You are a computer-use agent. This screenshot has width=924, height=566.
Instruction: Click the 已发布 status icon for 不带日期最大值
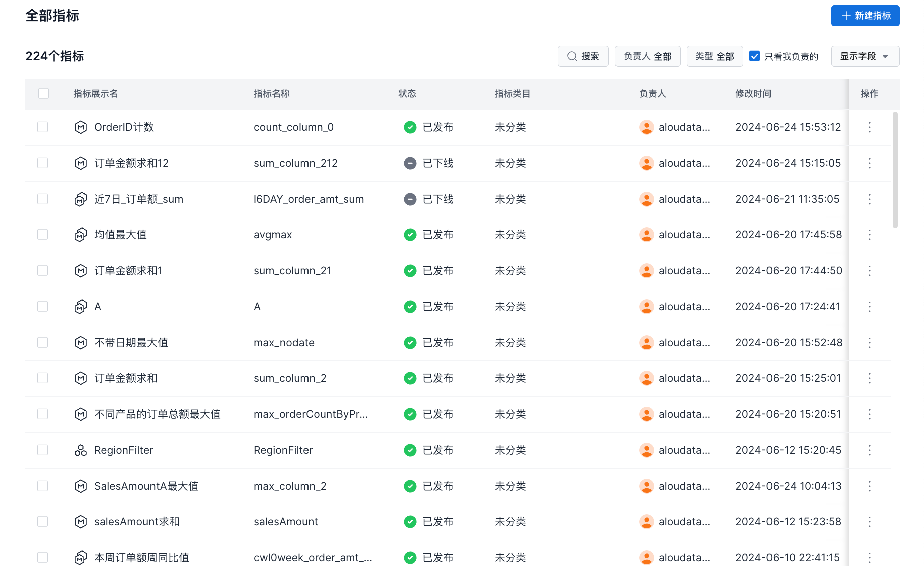tap(410, 343)
